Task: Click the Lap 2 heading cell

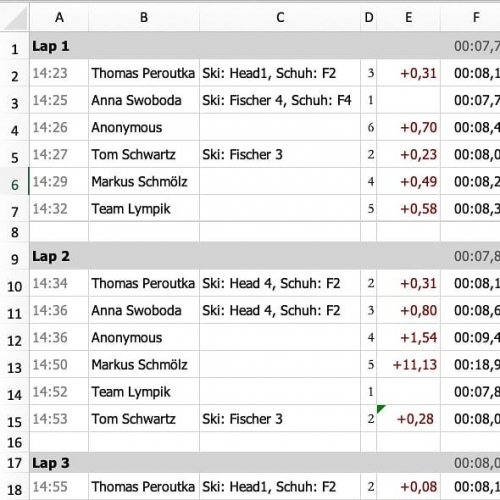Action: pos(59,256)
